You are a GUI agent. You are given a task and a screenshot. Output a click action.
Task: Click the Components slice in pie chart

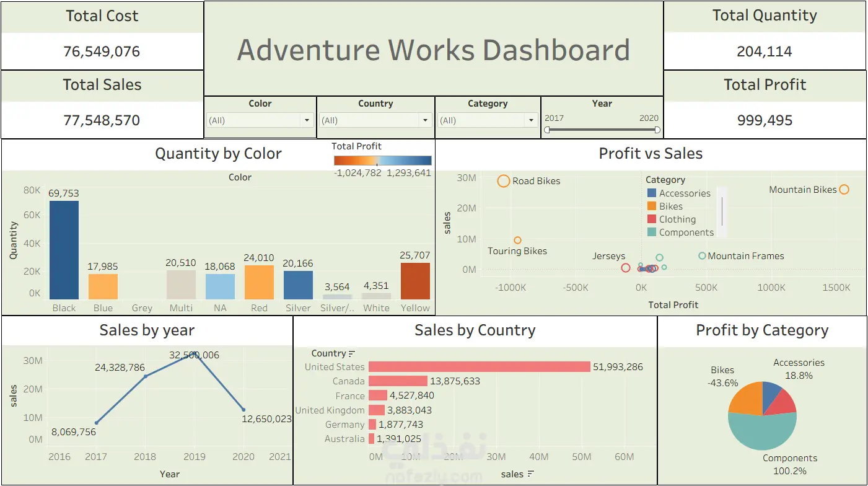763,432
